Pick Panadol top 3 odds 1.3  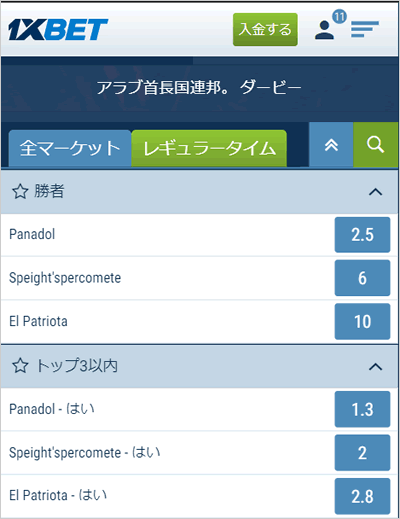pyautogui.click(x=362, y=409)
